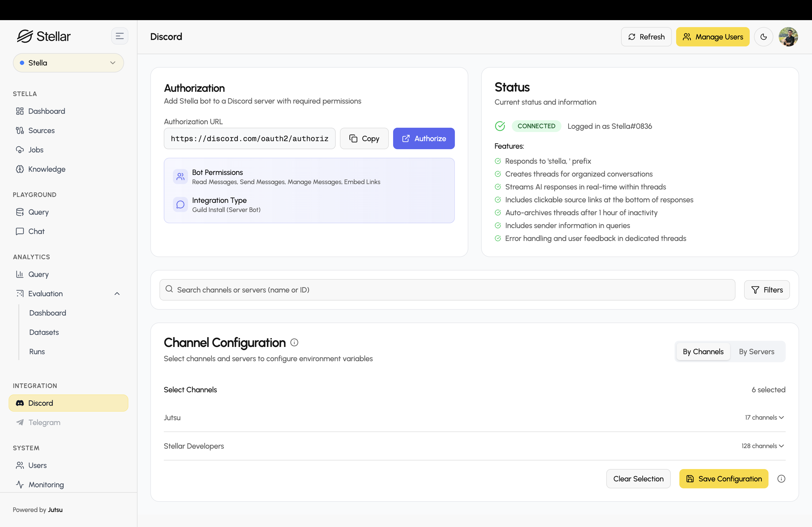Switch view to By Servers
The height and width of the screenshot is (527, 812).
click(x=756, y=352)
